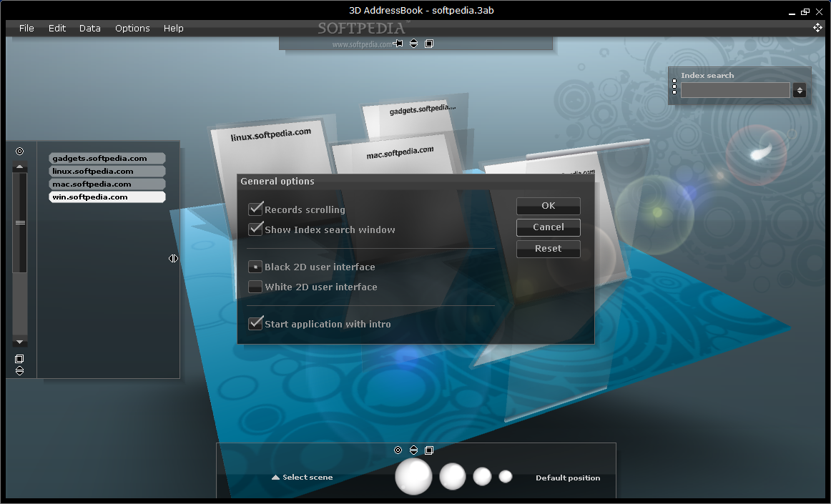Click the circular target icon above the records list
The image size is (831, 504).
tap(19, 151)
